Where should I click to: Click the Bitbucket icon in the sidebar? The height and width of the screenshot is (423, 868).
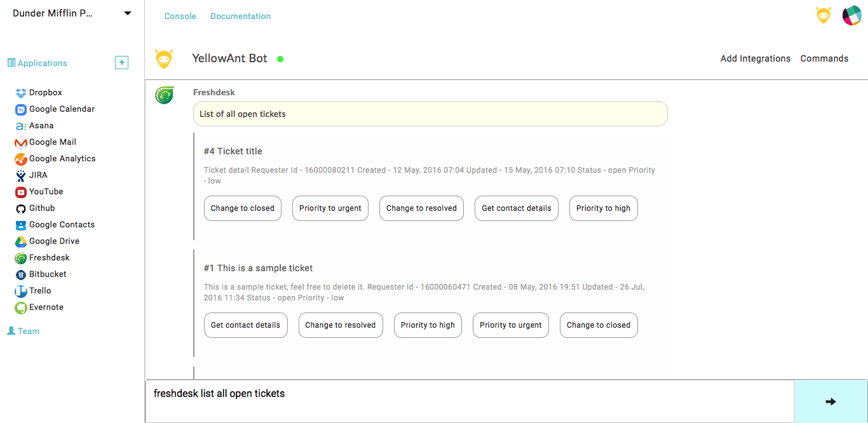tap(20, 274)
